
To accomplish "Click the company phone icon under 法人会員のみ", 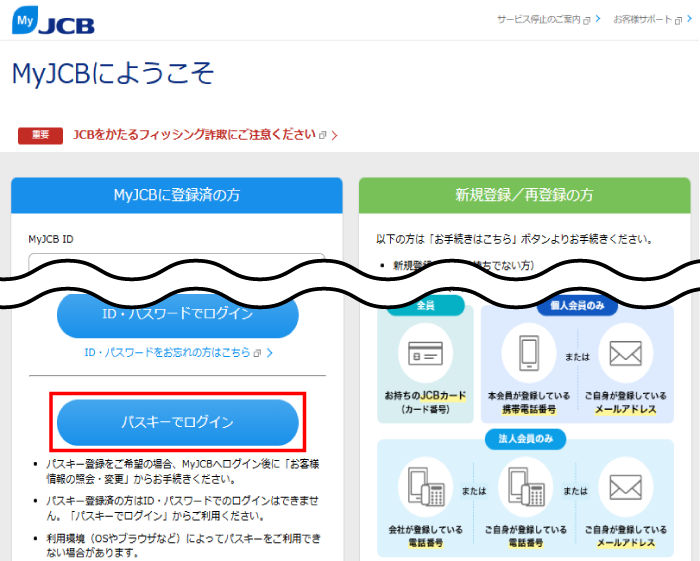I will [x=426, y=488].
